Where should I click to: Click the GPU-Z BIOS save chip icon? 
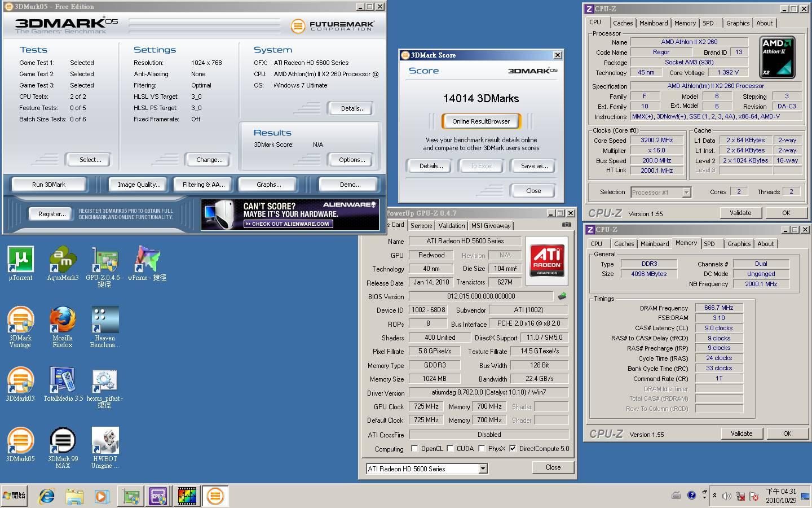point(562,296)
